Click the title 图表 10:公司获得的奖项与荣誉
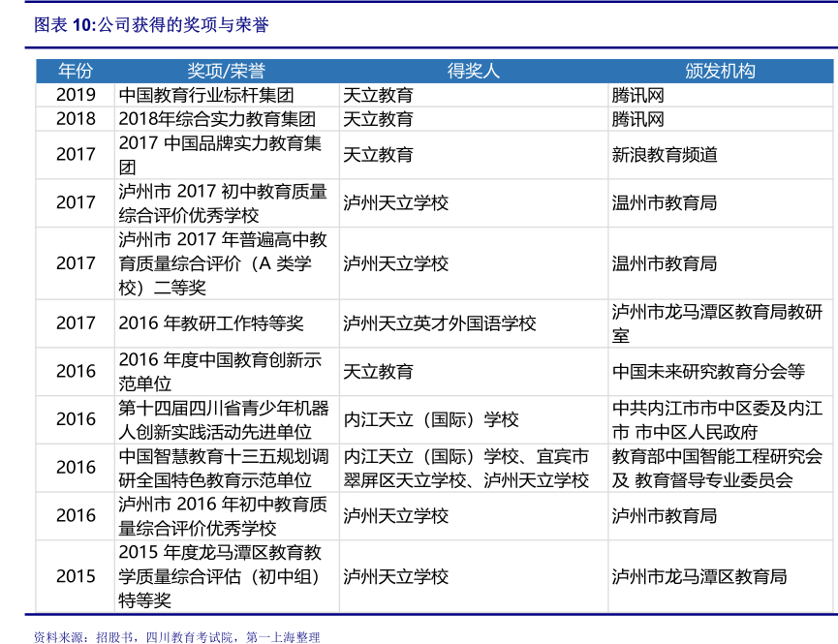Screen dimensions: 838x644 [151, 24]
